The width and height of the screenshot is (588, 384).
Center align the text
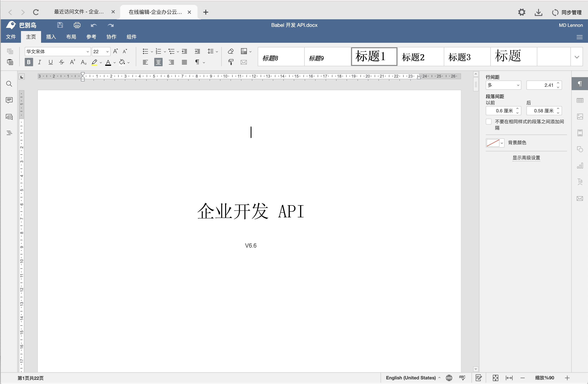click(x=158, y=62)
